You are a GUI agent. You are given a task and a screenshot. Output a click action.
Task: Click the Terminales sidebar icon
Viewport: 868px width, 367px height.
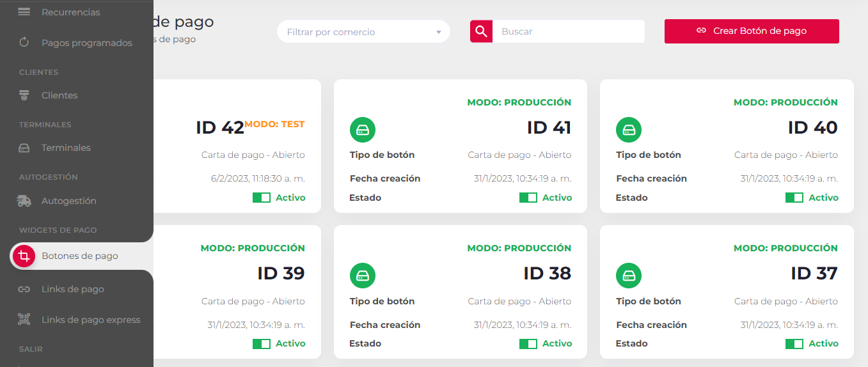[24, 148]
